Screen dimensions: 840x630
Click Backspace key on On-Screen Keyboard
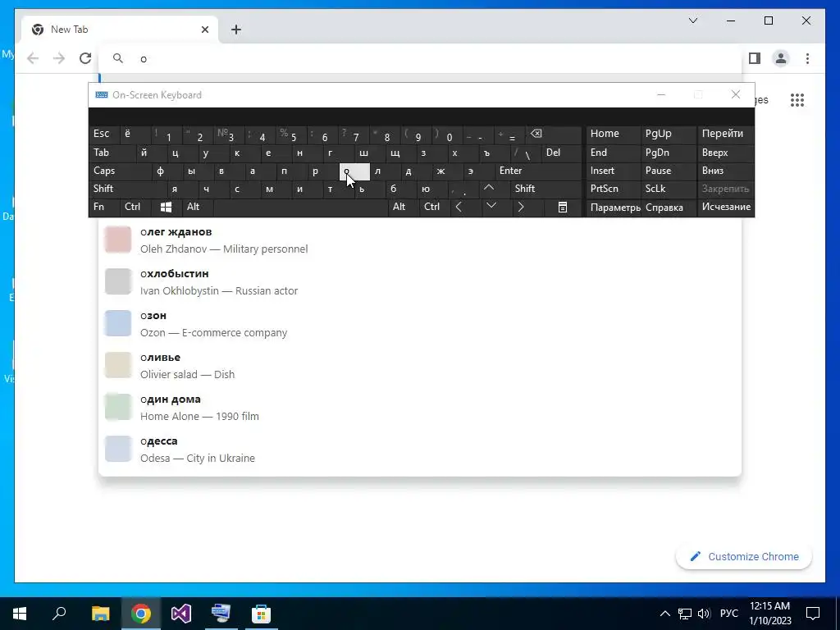click(554, 135)
